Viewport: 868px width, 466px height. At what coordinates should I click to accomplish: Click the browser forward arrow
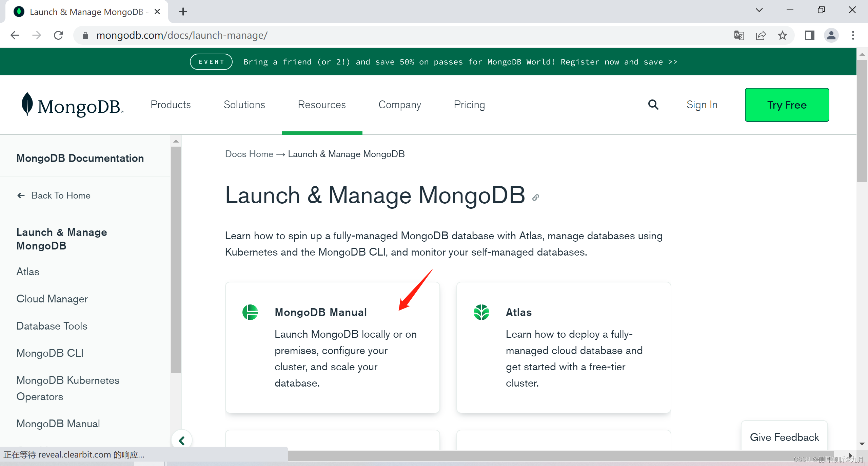click(37, 35)
